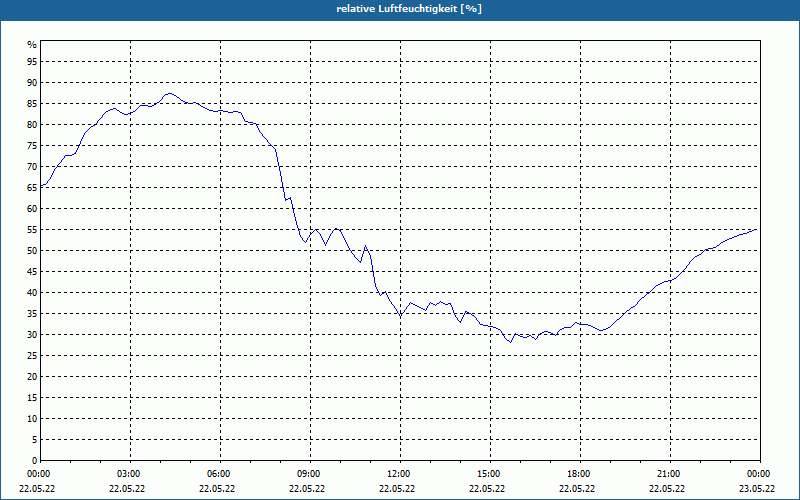Click the y-axis value "0" at the origin
This screenshot has height=500, width=800.
(x=35, y=461)
